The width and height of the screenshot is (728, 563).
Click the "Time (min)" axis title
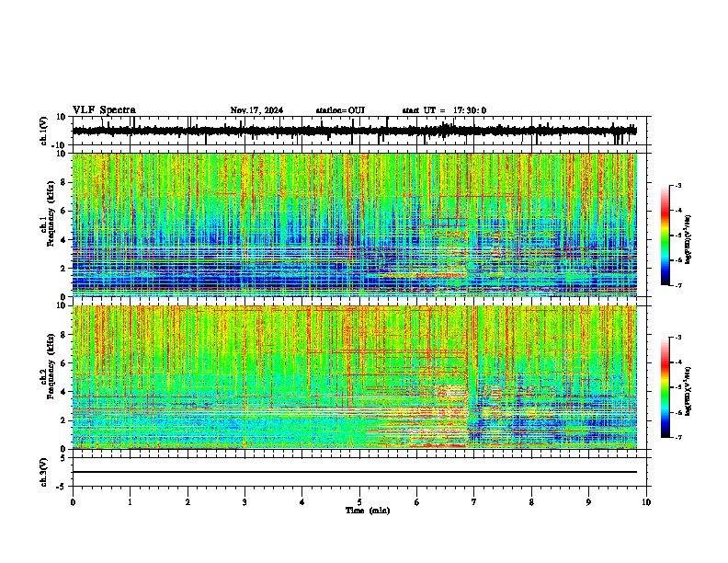point(368,511)
